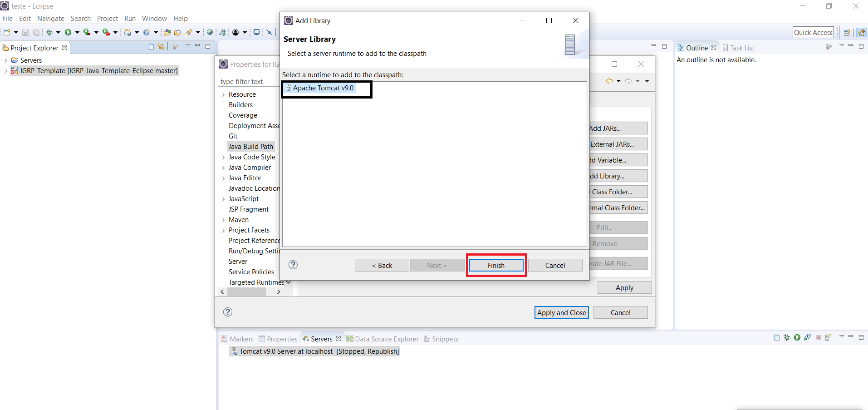Image resolution: width=868 pixels, height=410 pixels.
Task: Open the Web Browser globe icon
Action: tap(210, 32)
